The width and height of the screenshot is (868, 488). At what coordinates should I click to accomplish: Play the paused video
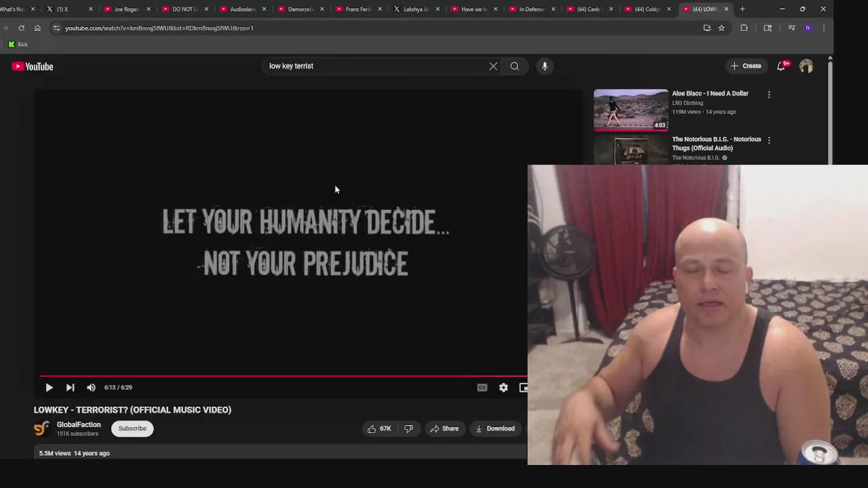point(49,388)
